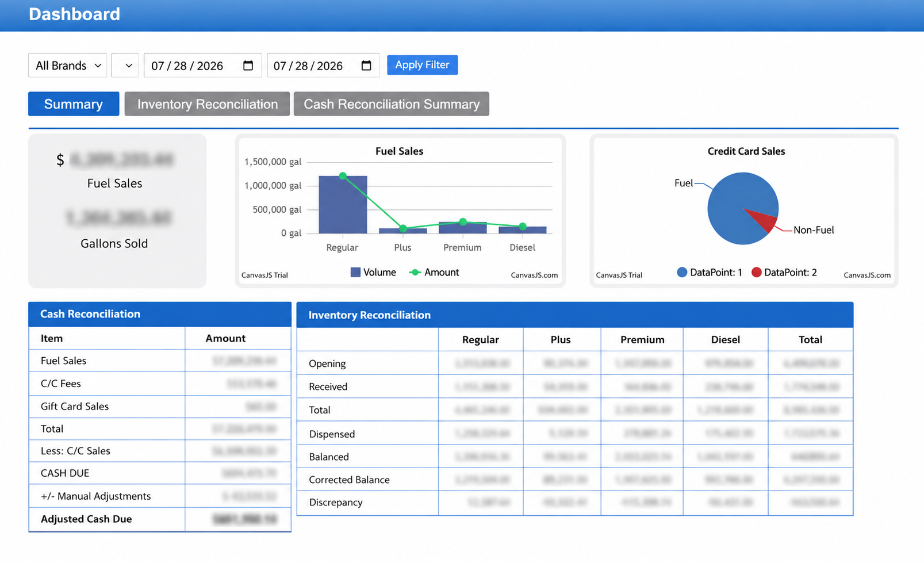
Task: Click the green data point above Premium
Action: pyautogui.click(x=463, y=221)
